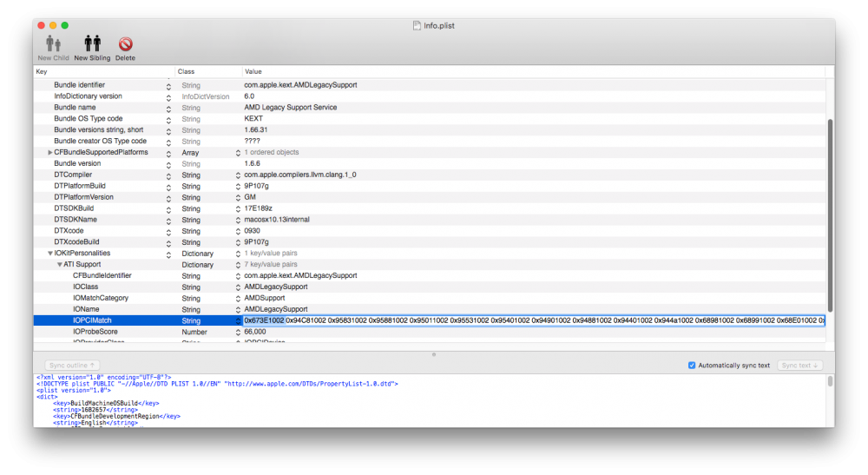Open class dropdown for DTCompiler row
868x475 pixels.
[x=238, y=175]
